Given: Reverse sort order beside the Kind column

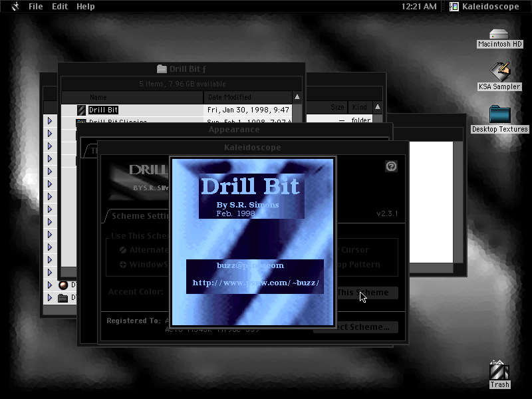Looking at the screenshot, I should 378,107.
